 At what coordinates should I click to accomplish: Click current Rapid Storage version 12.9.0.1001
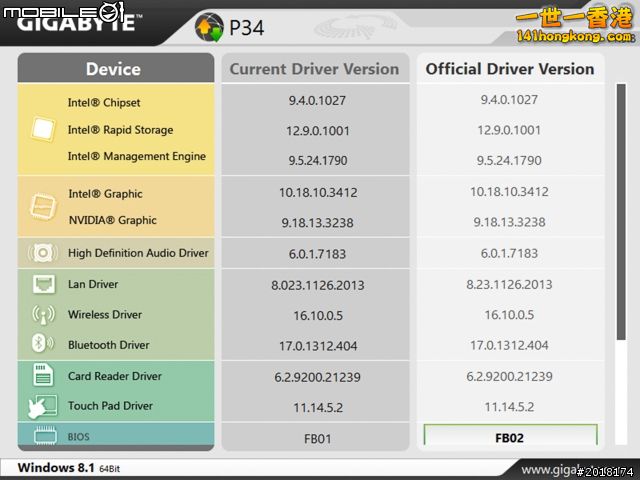tap(318, 131)
